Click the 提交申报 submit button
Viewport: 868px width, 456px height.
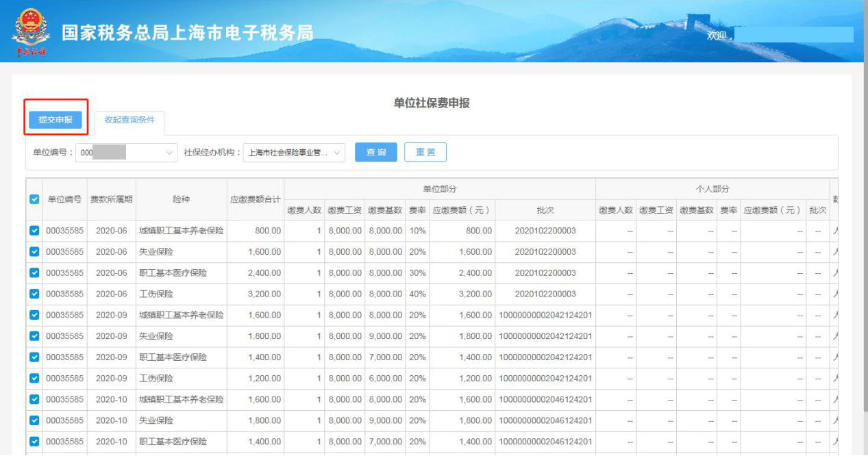[x=55, y=120]
